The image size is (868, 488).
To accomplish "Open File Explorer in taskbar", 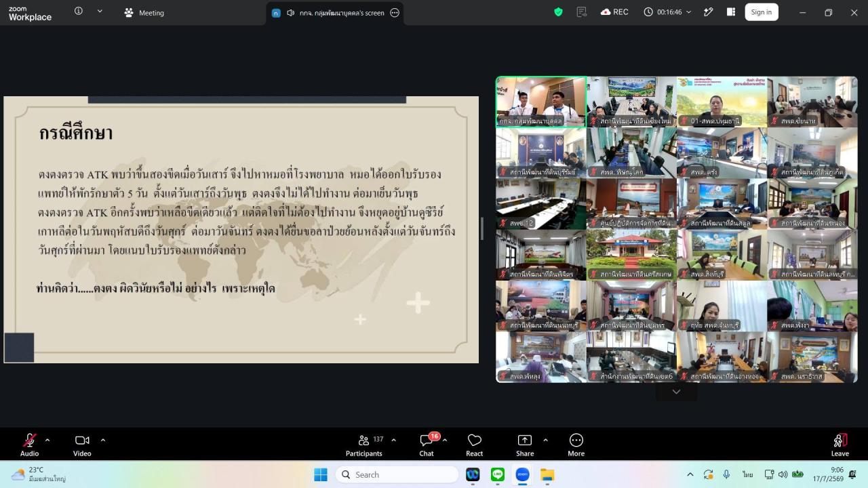I will point(547,474).
